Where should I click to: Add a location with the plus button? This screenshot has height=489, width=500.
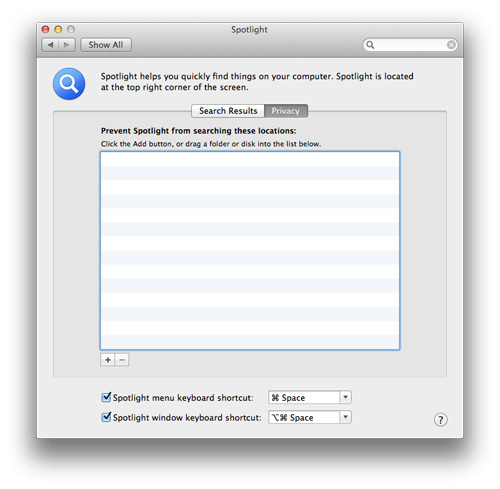click(x=107, y=360)
